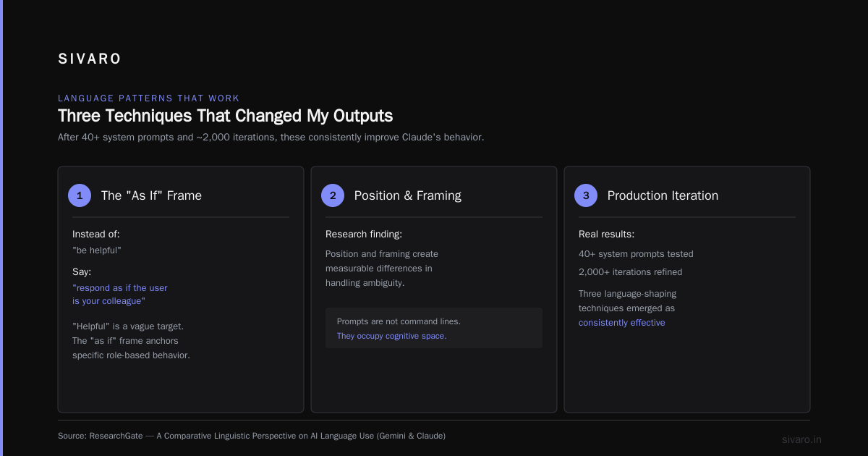Click the 'Instead of:' label
Viewport: 868px width, 456px height.
(96, 235)
